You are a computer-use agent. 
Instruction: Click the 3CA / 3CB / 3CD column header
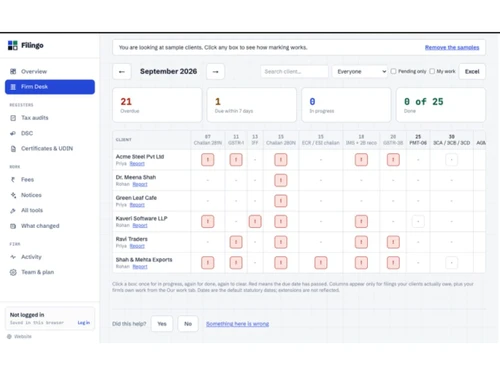pos(452,140)
